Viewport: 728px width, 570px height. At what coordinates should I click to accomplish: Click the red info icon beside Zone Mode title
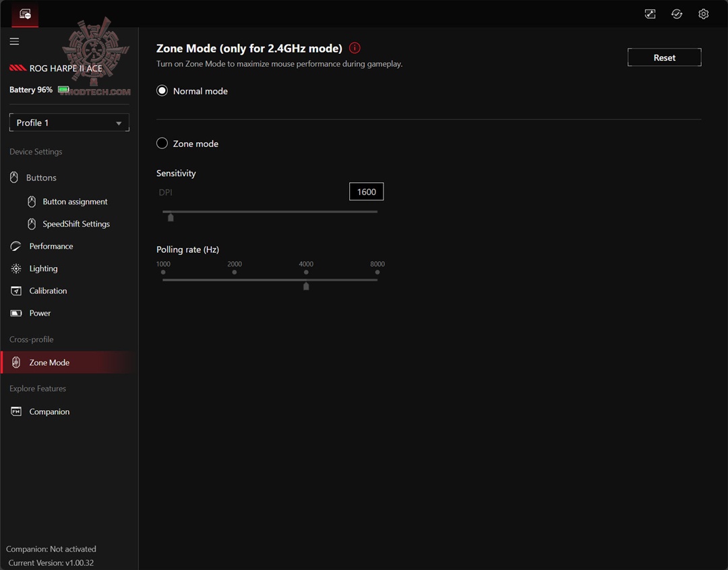point(355,48)
